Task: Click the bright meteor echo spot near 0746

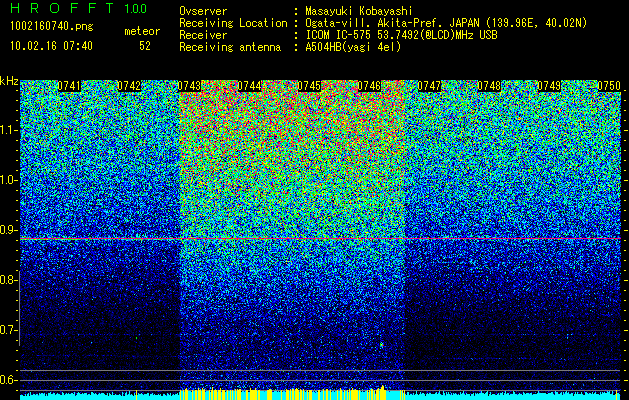Action: pos(381,345)
